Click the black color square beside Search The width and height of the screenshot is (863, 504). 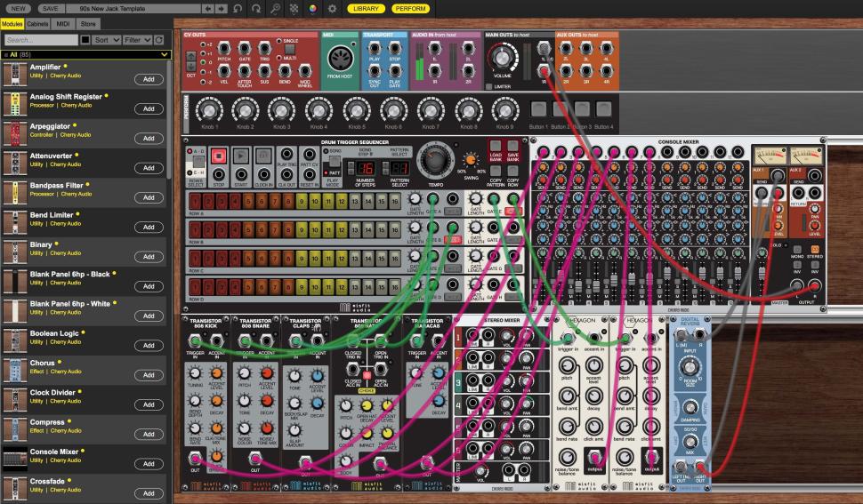(85, 40)
